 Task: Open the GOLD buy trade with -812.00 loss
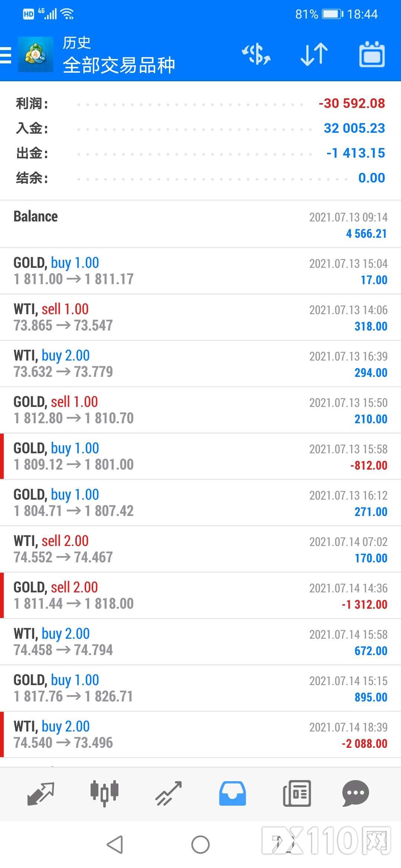200,456
